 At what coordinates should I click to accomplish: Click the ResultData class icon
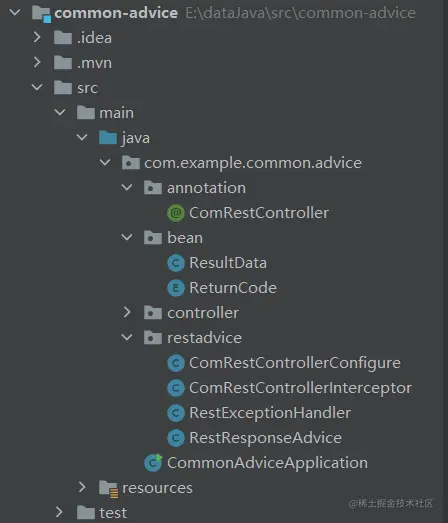pyautogui.click(x=176, y=263)
